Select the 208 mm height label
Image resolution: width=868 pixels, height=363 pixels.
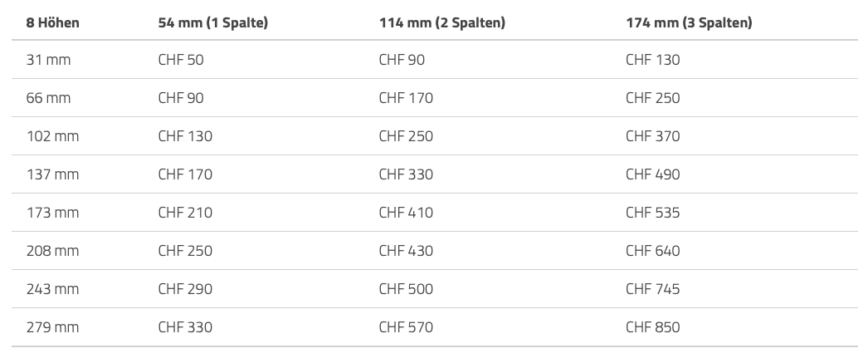click(x=53, y=251)
